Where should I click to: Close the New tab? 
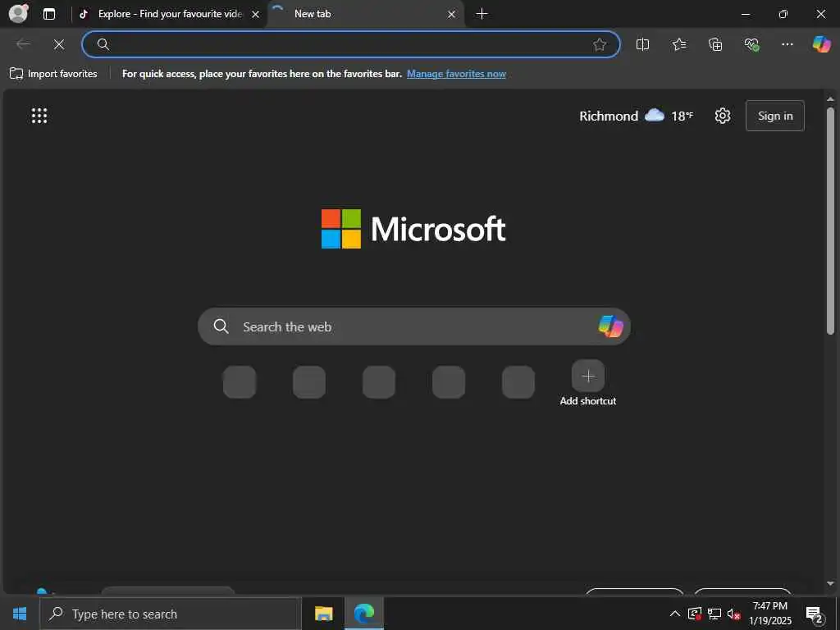click(x=452, y=15)
